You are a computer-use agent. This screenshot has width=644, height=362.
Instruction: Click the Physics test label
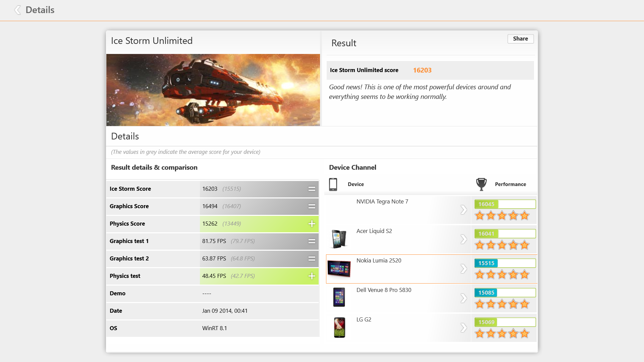point(125,276)
